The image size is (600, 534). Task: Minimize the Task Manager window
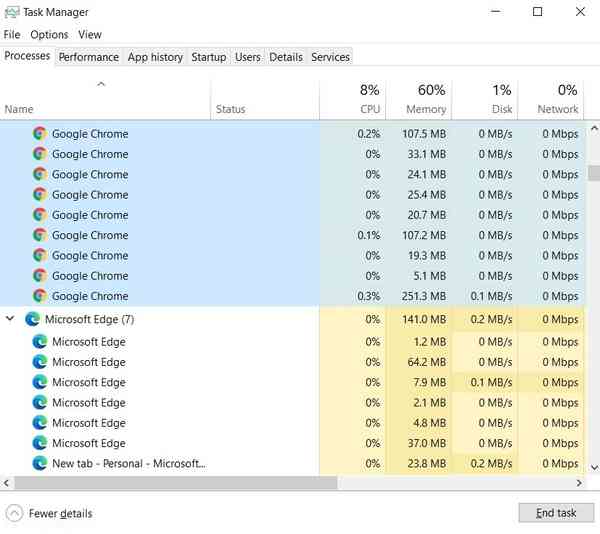click(496, 12)
